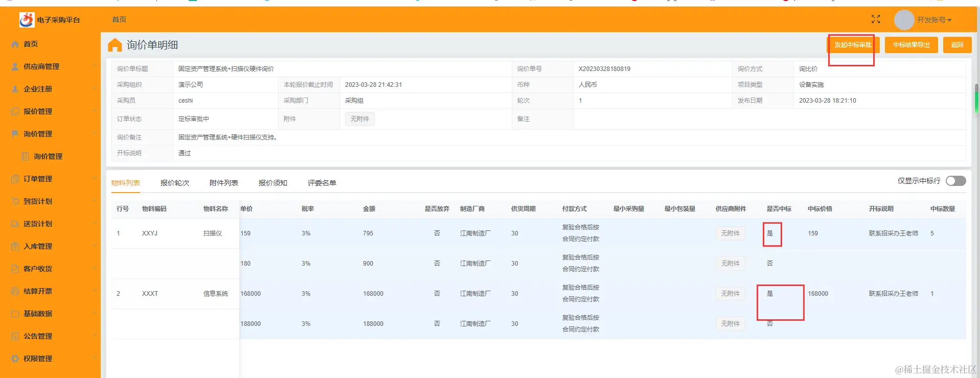Expand the 订单管理 menu arrow

pyautogui.click(x=95, y=179)
